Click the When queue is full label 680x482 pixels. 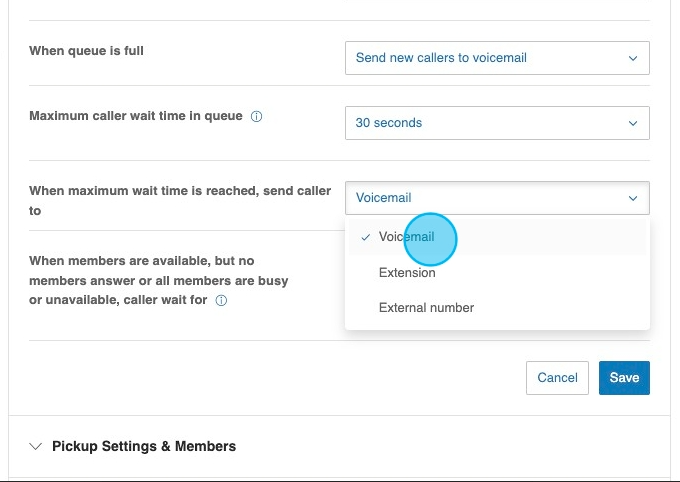click(x=86, y=51)
